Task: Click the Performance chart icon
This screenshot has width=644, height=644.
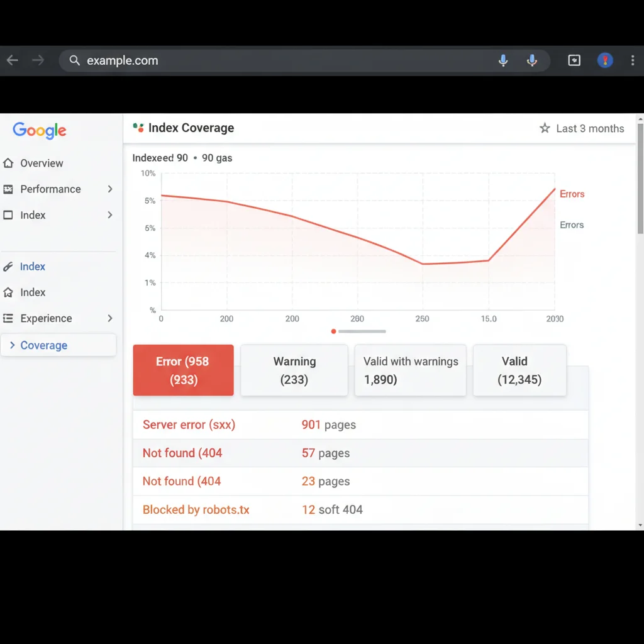Action: [x=8, y=189]
